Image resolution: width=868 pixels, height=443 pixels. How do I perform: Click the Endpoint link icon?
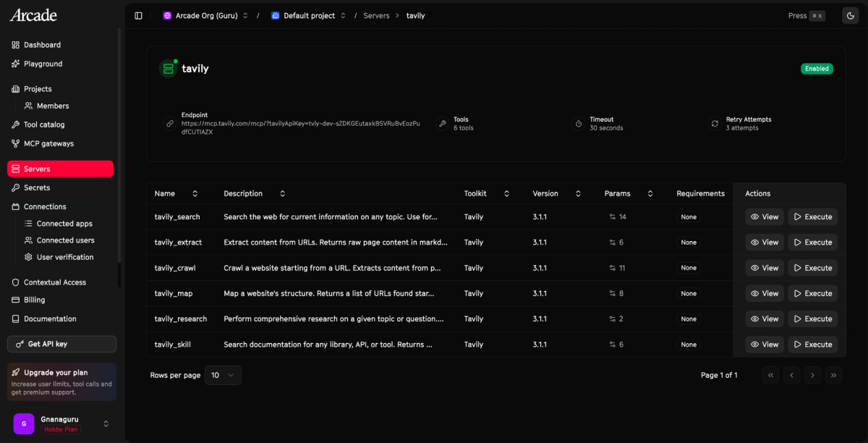170,124
